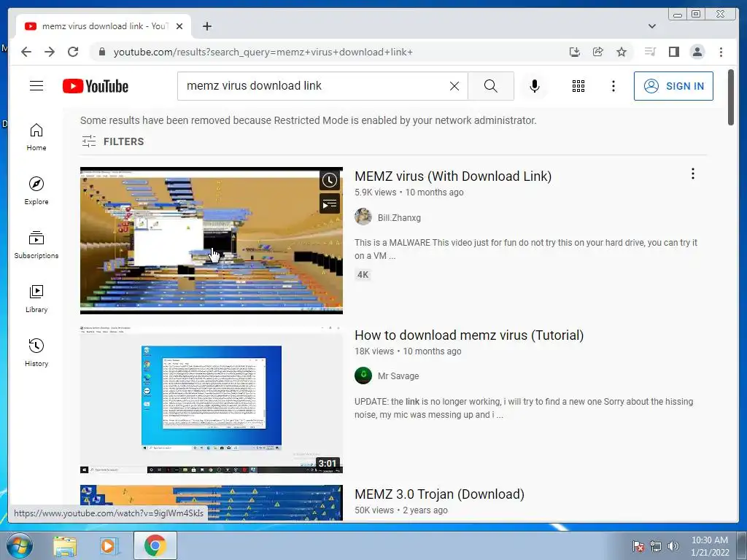
Task: Click the page vertical scrollbar
Action: tap(731, 97)
